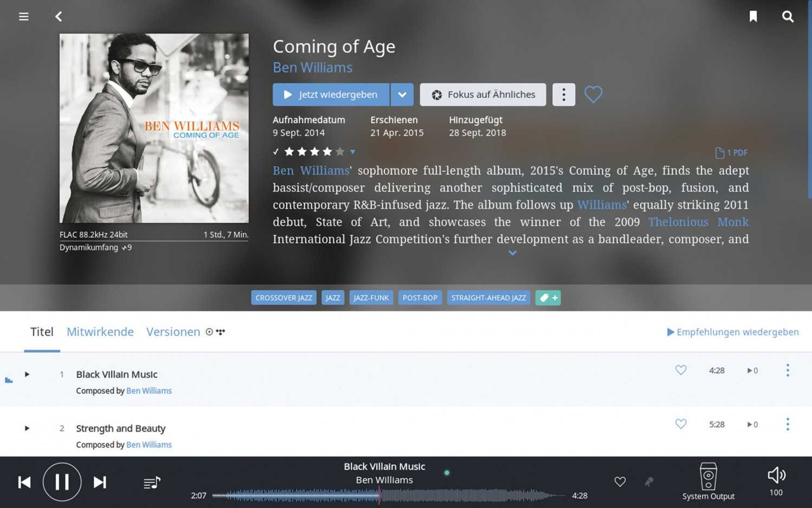Open the 1 PDF booklet link
This screenshot has width=812, height=508.
click(x=731, y=153)
